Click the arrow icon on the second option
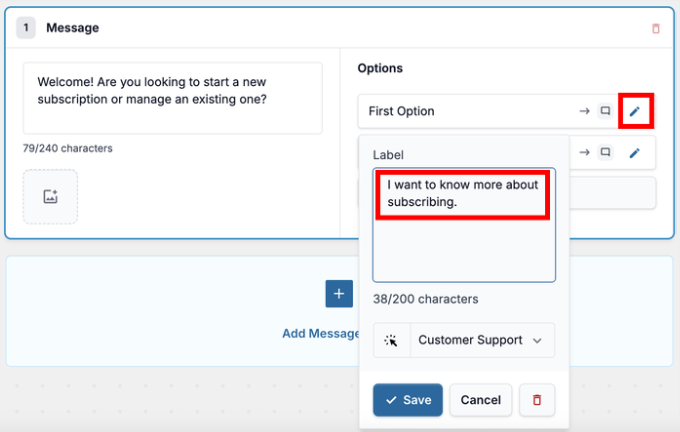 tap(585, 153)
